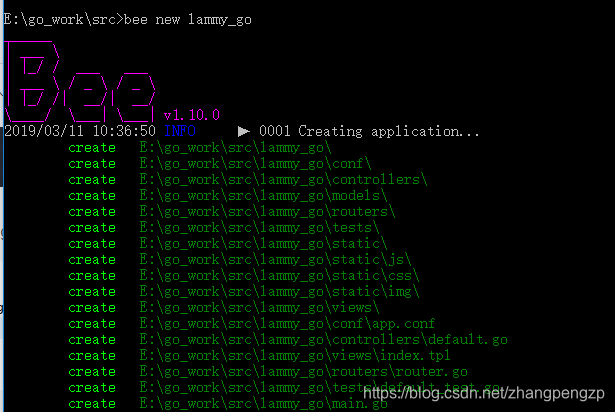Screen dimensions: 615x412
Task: Click 'create' word on the main.go row
Action: point(92,404)
